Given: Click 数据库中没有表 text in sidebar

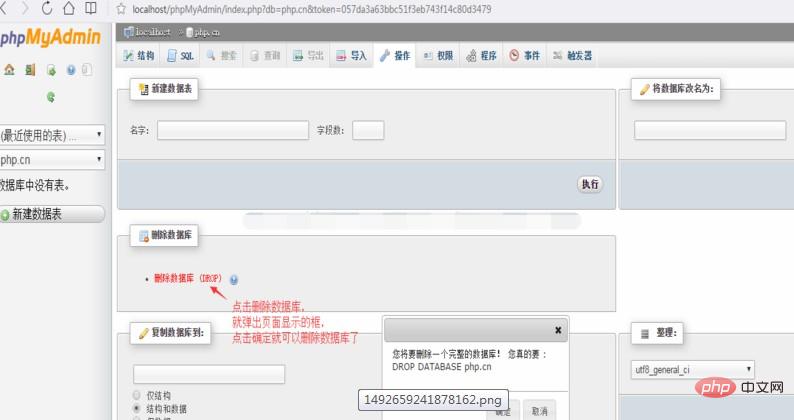Looking at the screenshot, I should point(35,185).
